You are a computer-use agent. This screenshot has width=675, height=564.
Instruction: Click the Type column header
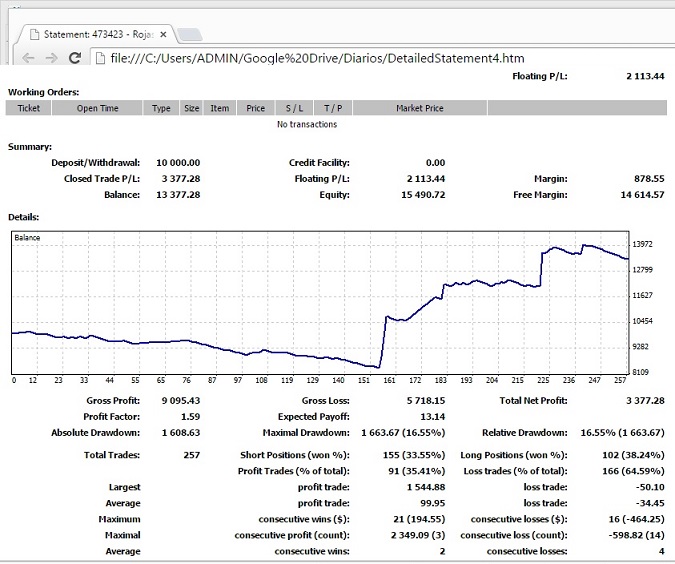point(161,108)
